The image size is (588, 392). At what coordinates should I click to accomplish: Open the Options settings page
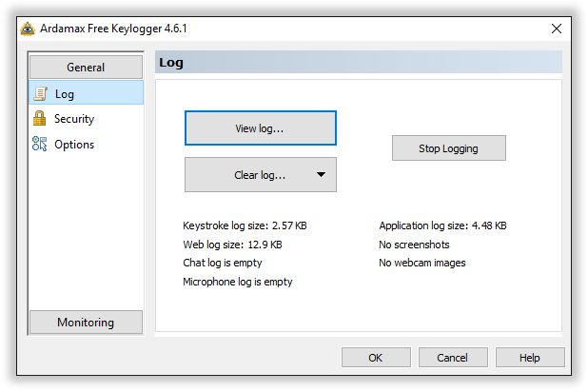point(74,145)
